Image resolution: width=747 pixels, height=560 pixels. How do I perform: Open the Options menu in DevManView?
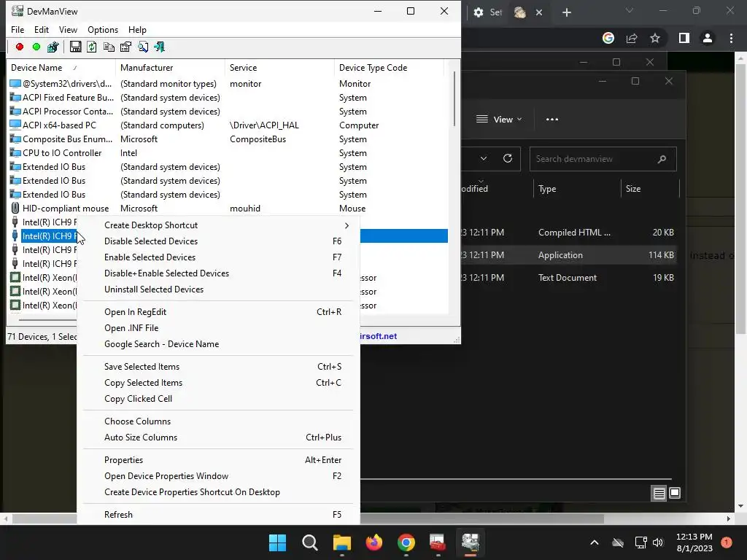point(103,29)
